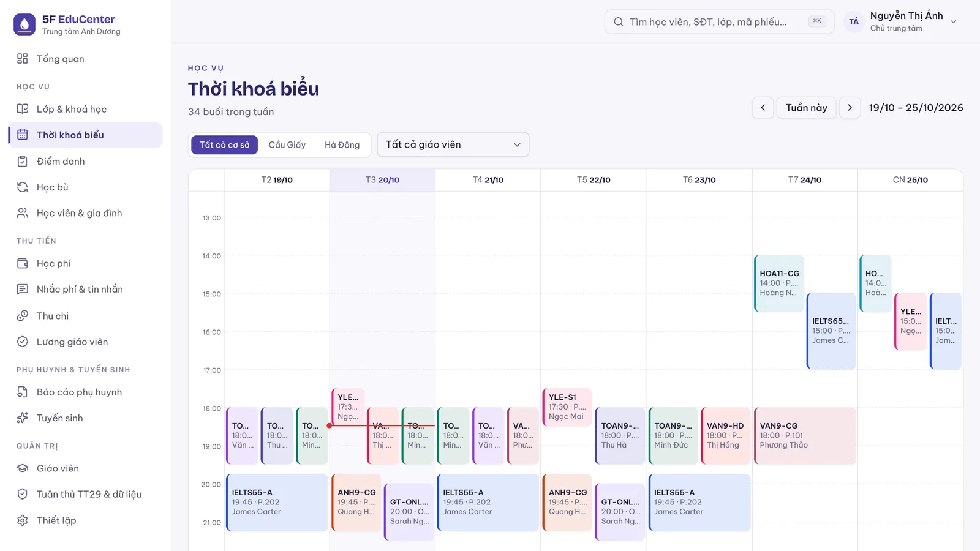The image size is (980, 551).
Task: Focus the Tìm học viên search field
Action: click(719, 22)
